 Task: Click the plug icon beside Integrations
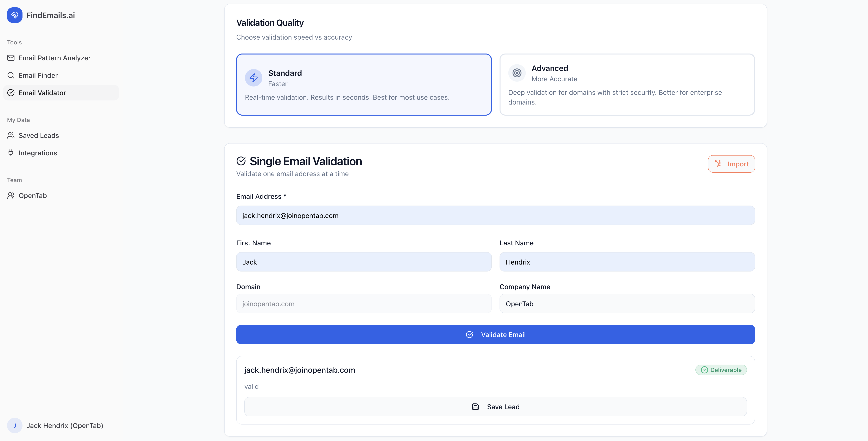tap(11, 153)
